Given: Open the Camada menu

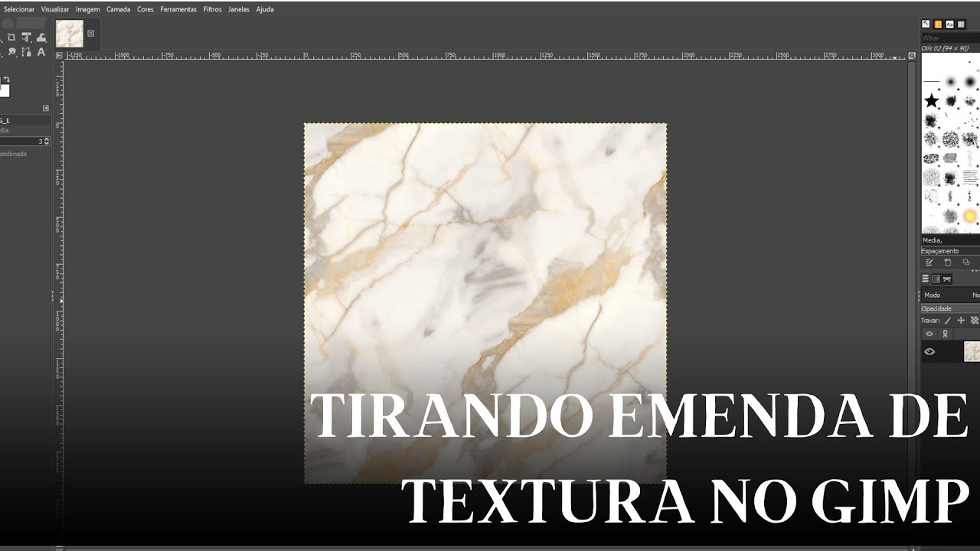Looking at the screenshot, I should (119, 9).
